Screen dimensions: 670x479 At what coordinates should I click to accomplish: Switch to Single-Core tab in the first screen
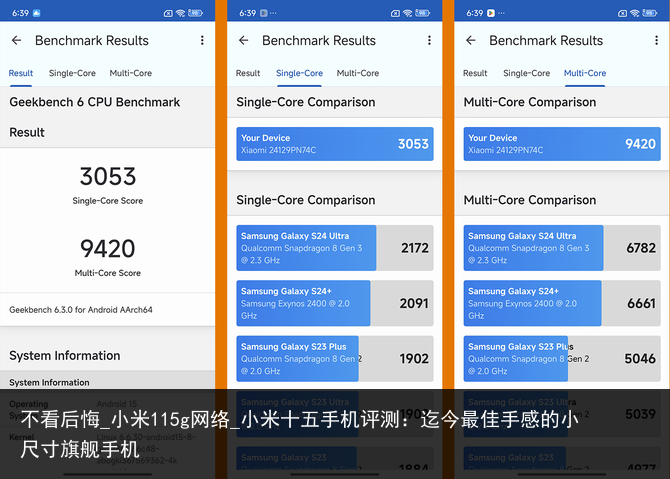click(x=72, y=73)
